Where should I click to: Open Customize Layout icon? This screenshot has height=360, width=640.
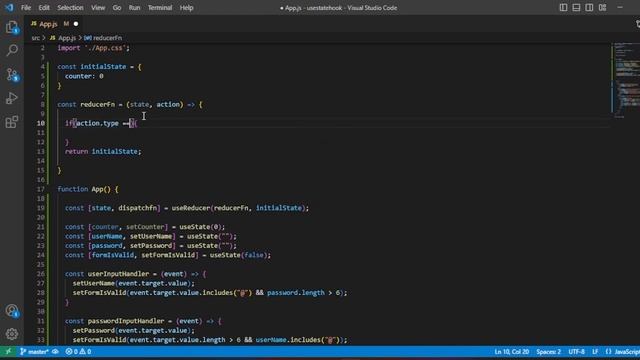tap(602, 7)
